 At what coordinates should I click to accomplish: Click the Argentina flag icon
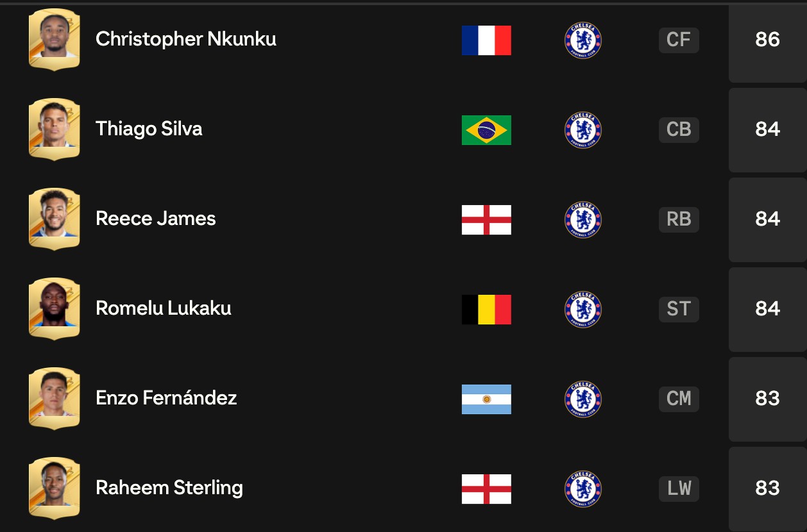coord(486,399)
